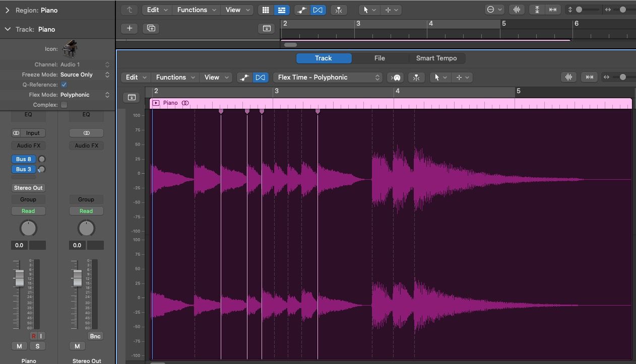636x364 pixels.
Task: Click the grid view icon next to the list view
Action: click(x=266, y=10)
